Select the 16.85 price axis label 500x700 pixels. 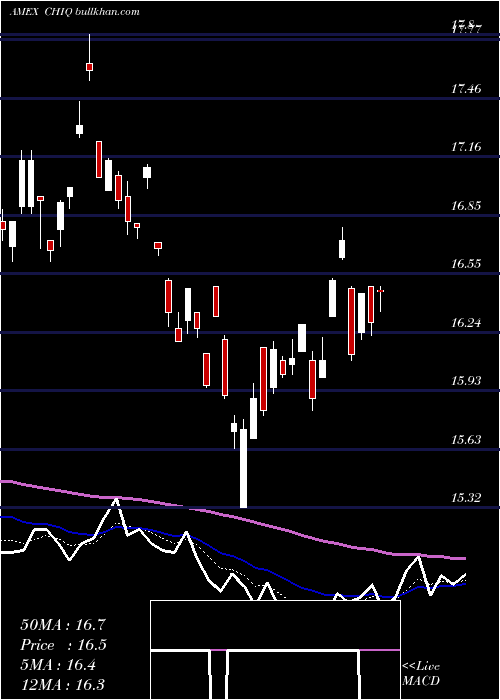tap(466, 206)
